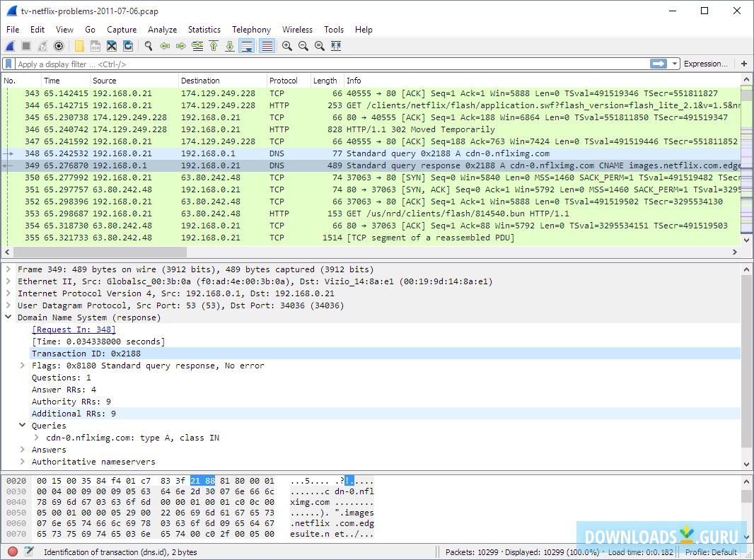Open the capture options gear icon
Screen dimensions: 754x560
(59, 46)
